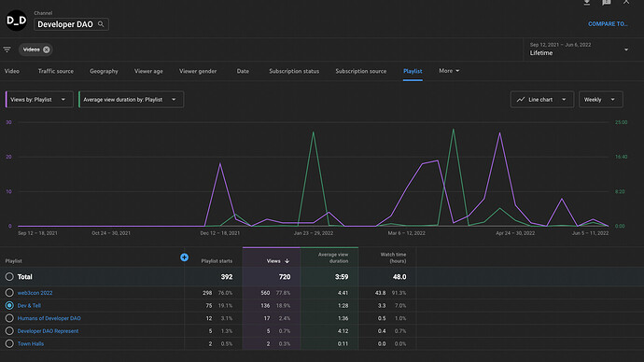Click the Total average duration 3:59
The height and width of the screenshot is (362, 644).
[x=342, y=277]
